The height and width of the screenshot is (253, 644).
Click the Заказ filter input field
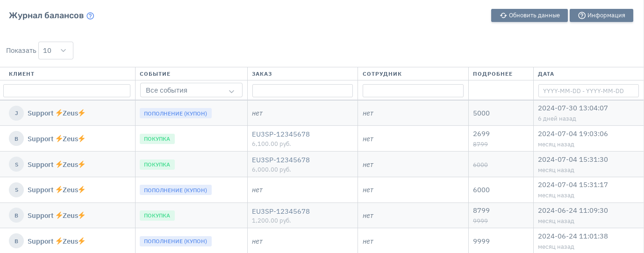point(302,91)
